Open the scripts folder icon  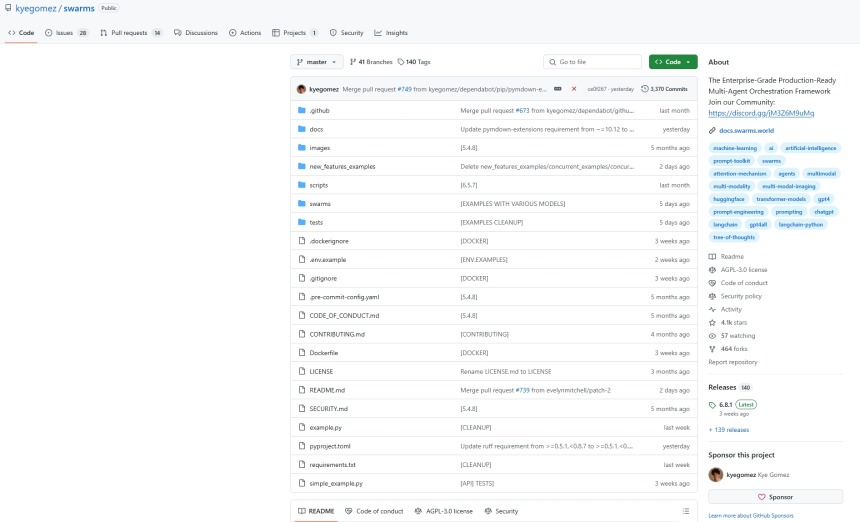(302, 185)
